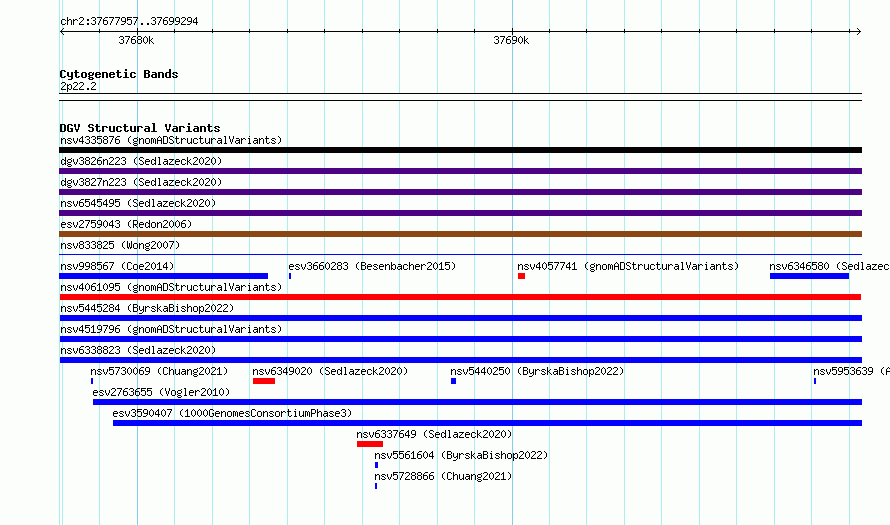This screenshot has width=890, height=525.
Task: Open esv2759043 (Redon2006) label
Action: [126, 224]
